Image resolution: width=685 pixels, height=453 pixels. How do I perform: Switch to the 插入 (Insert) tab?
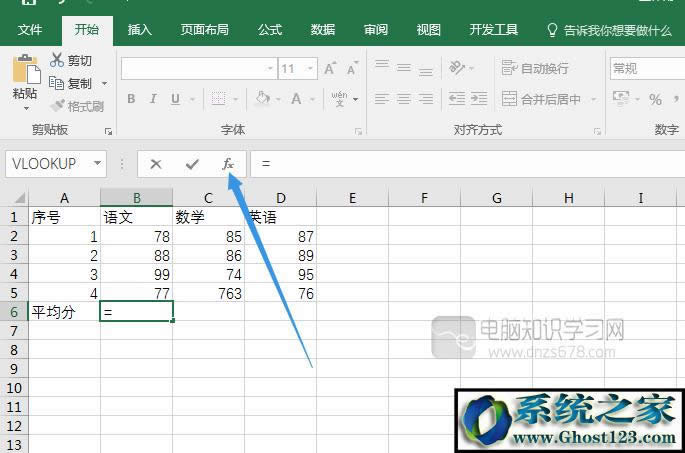click(140, 30)
